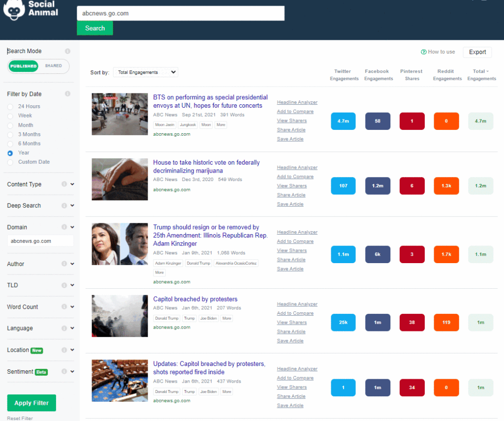
Task: Click the Content Type info icon
Action: 64,184
